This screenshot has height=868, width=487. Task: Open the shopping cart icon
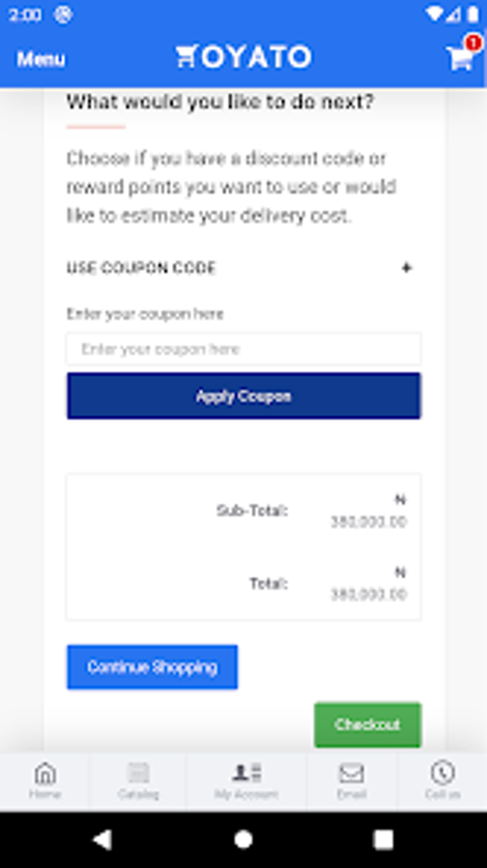point(459,59)
